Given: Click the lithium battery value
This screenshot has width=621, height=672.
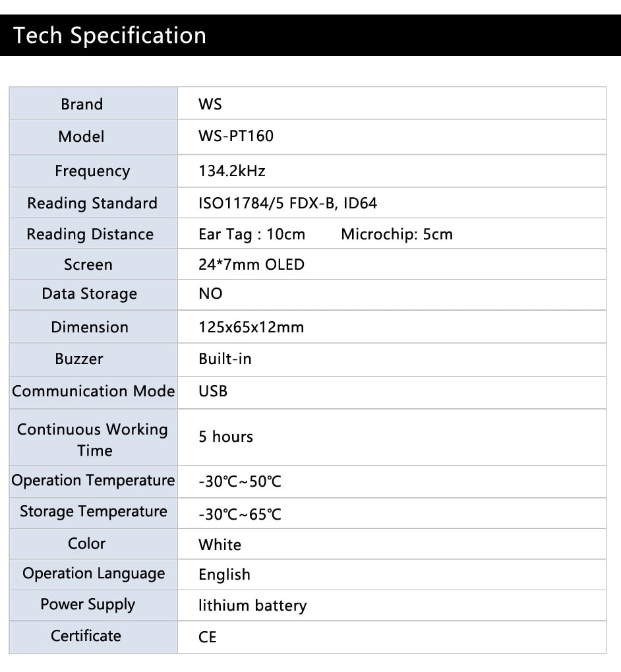Looking at the screenshot, I should point(252,605).
